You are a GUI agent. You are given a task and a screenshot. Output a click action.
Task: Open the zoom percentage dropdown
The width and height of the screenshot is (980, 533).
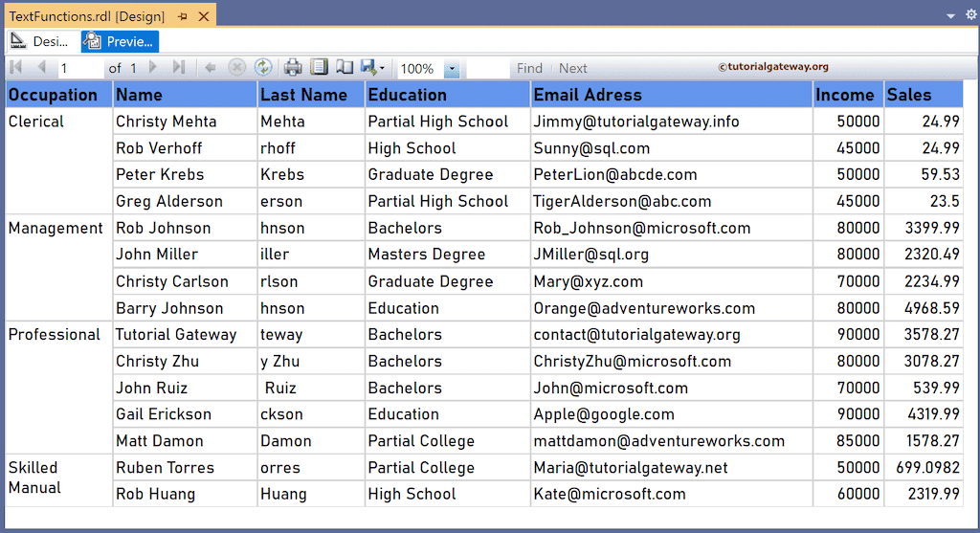tap(452, 68)
